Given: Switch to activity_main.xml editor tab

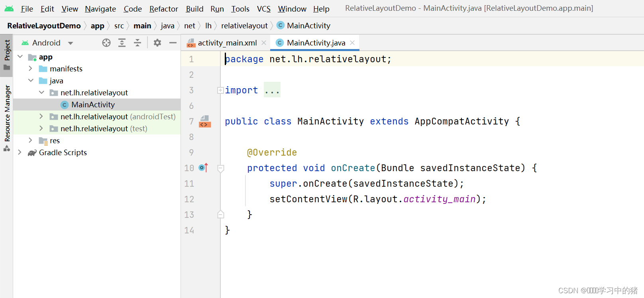Looking at the screenshot, I should point(226,43).
